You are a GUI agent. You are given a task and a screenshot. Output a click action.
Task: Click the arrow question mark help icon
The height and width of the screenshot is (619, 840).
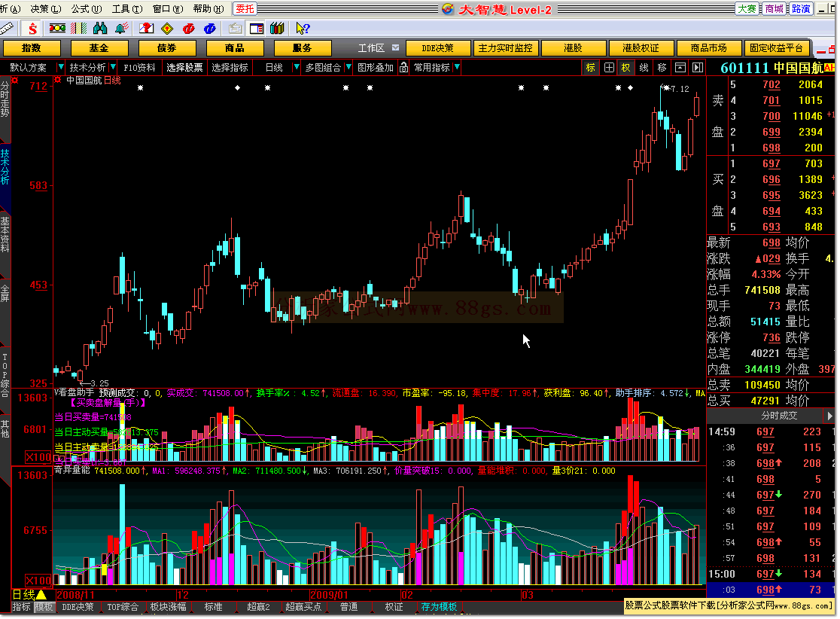click(303, 29)
